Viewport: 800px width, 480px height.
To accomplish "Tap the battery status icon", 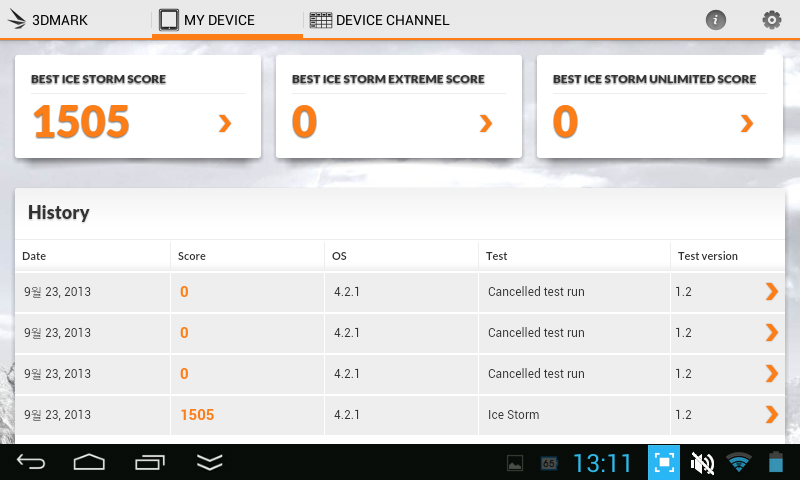I will (776, 462).
